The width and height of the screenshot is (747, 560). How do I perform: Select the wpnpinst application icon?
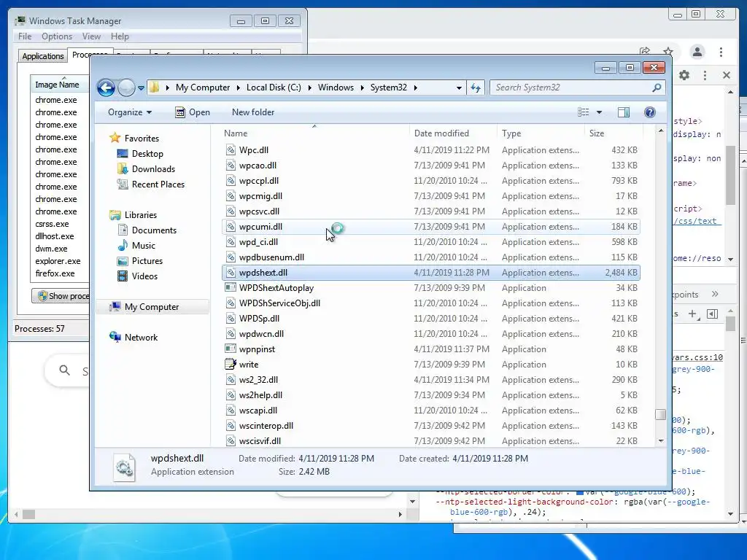[231, 349]
